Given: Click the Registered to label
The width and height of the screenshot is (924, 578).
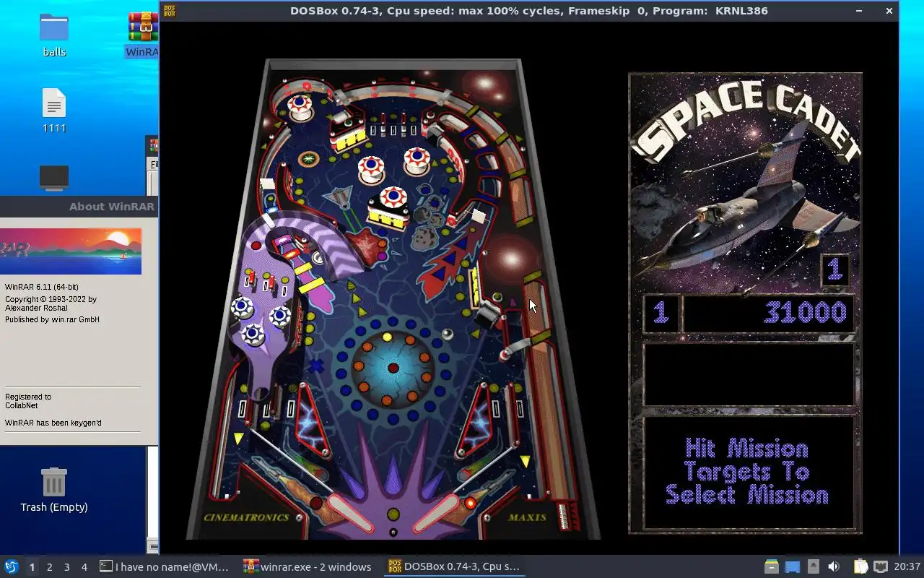Looking at the screenshot, I should tap(28, 397).
